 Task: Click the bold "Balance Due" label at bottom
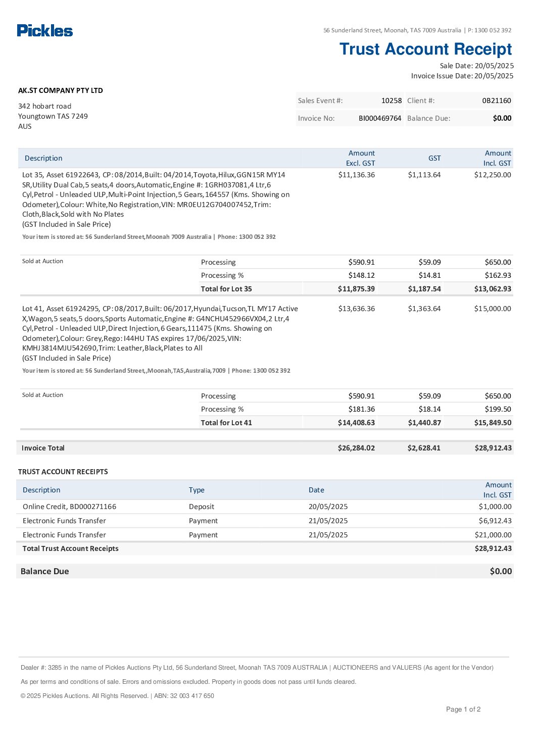click(x=45, y=571)
